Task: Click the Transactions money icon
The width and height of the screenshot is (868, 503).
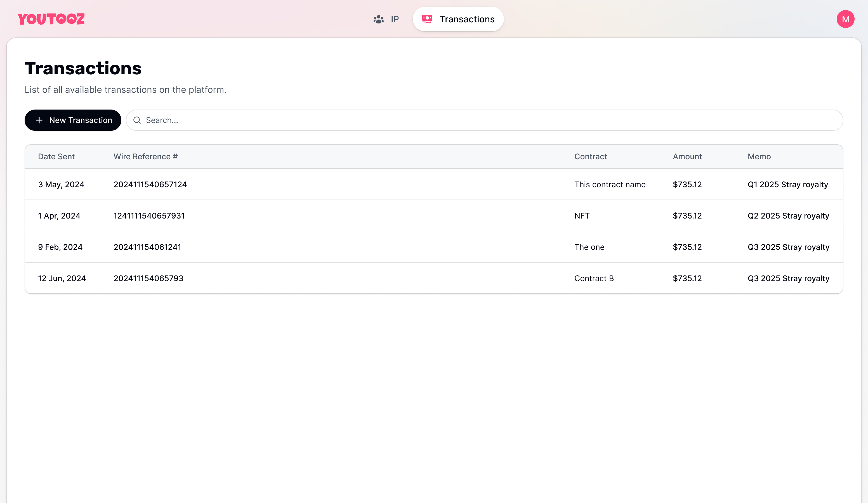Action: (x=427, y=19)
